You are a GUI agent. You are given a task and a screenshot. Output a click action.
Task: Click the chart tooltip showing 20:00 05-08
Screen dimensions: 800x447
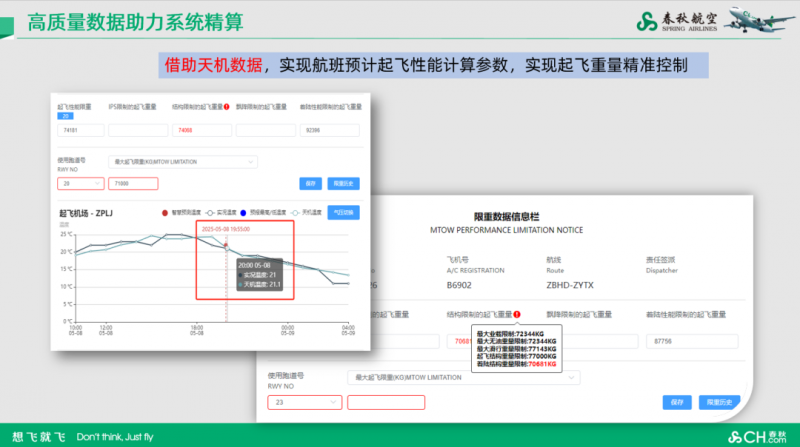coord(260,275)
